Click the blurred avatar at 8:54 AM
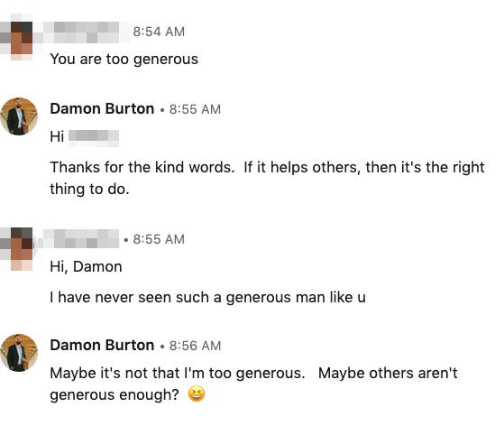Viewport: 504px width, 426px height. tap(17, 37)
